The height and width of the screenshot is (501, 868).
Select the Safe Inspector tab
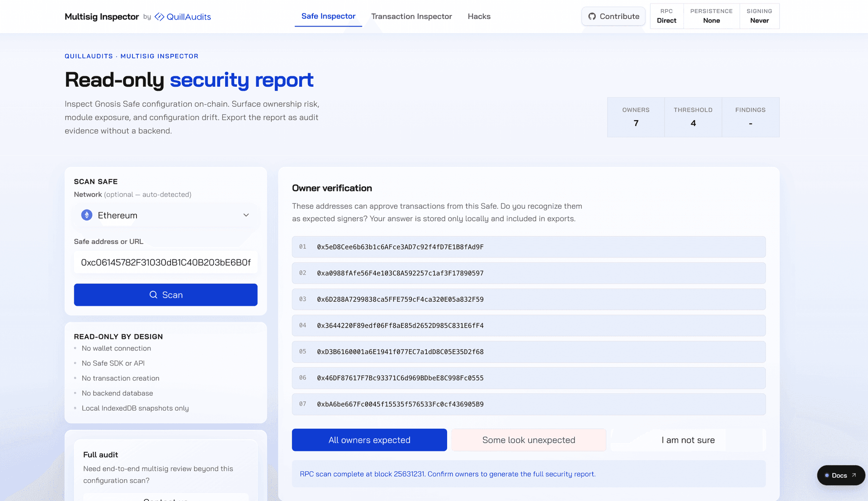coord(328,16)
